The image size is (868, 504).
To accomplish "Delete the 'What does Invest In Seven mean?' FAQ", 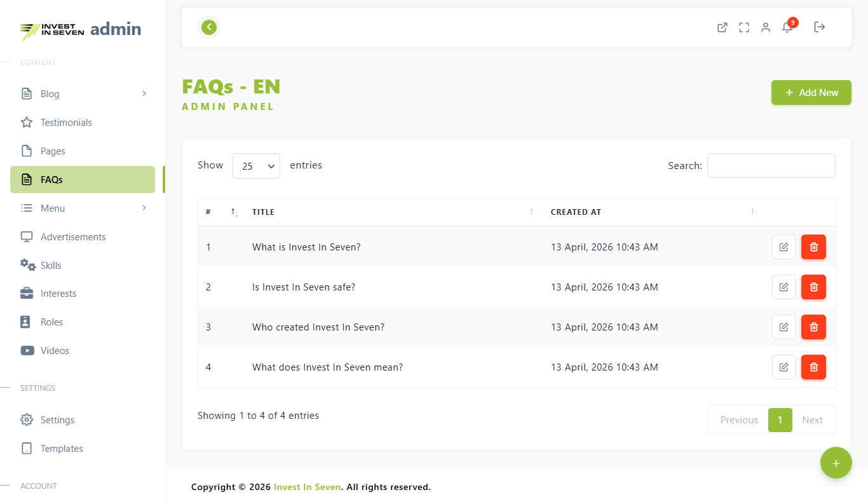I will (x=813, y=367).
